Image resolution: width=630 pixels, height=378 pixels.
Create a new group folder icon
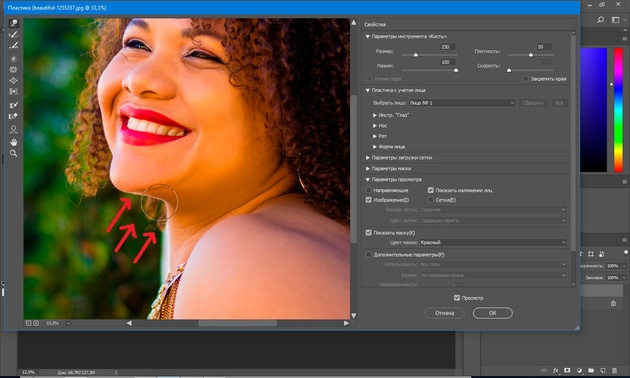pyautogui.click(x=591, y=370)
